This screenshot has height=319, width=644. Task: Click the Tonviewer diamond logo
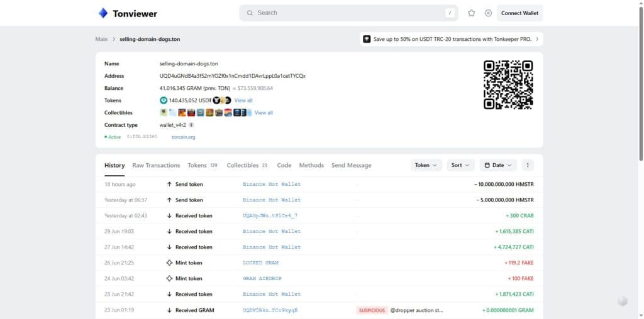(103, 13)
